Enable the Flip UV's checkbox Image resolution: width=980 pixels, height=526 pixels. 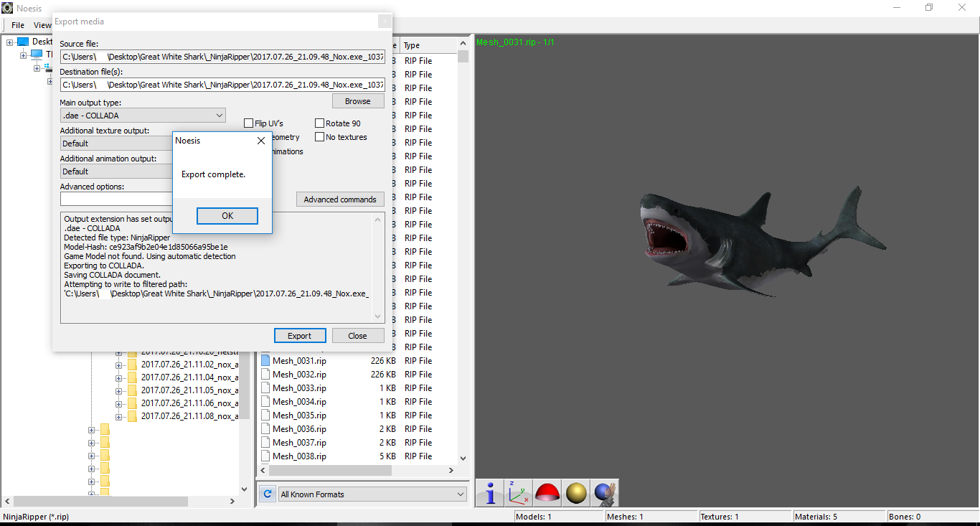coord(248,123)
